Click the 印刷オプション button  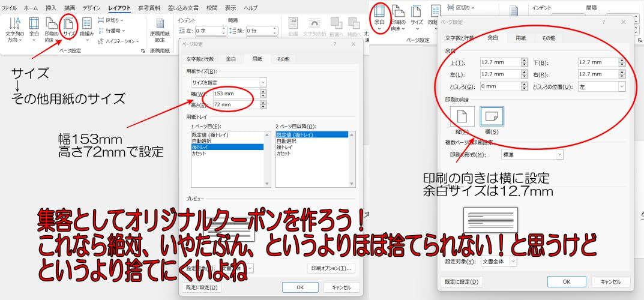(331, 268)
